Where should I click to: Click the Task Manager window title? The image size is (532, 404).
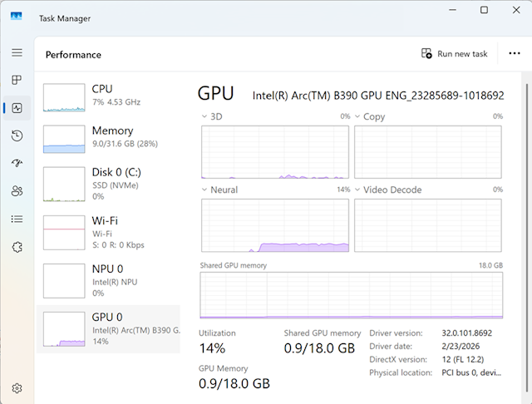[65, 18]
